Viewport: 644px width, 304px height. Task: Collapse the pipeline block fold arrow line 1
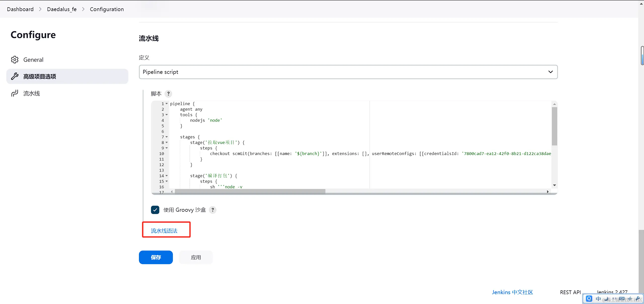pos(167,104)
